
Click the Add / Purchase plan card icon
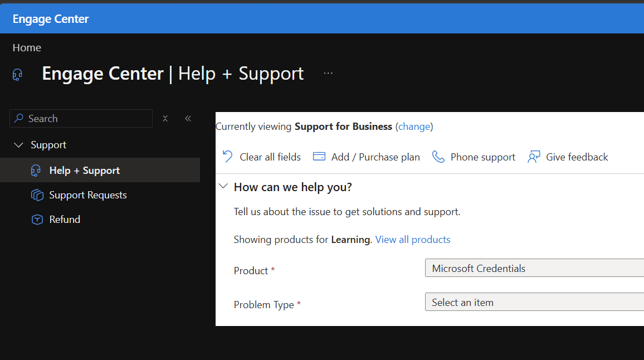319,157
